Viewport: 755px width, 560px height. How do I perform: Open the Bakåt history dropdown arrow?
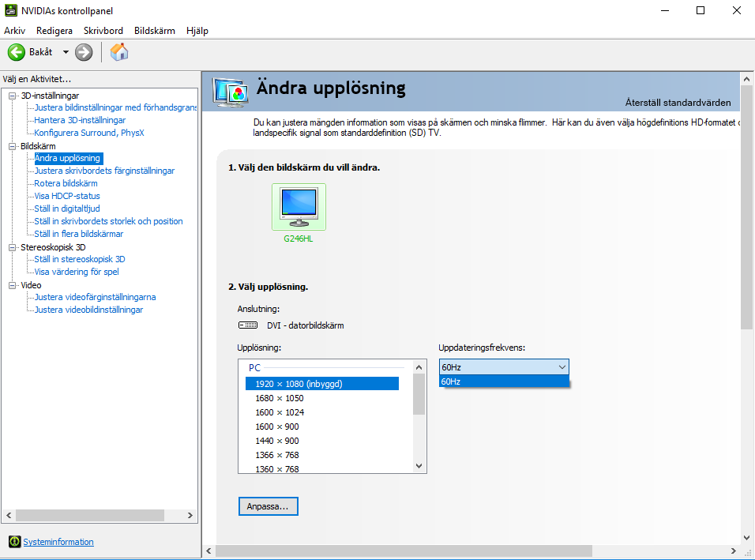pos(66,52)
